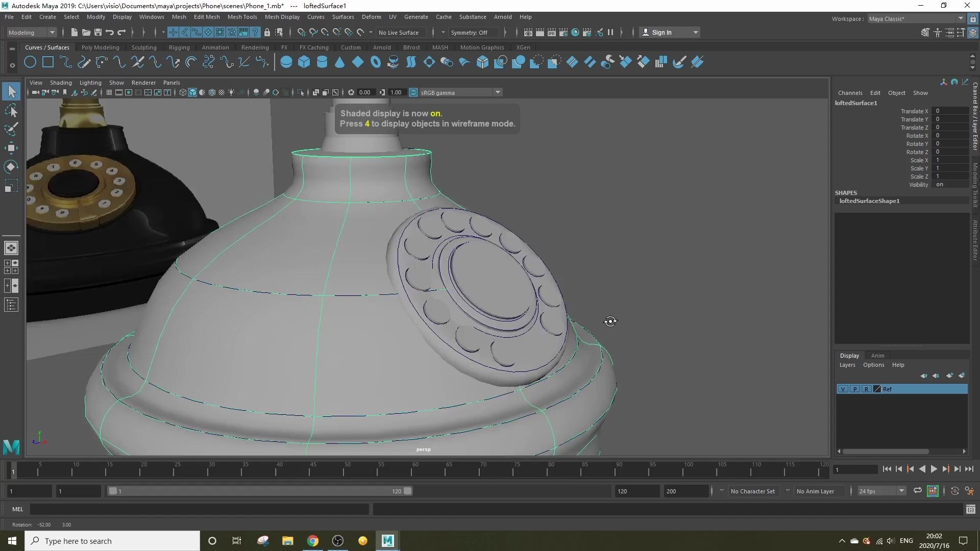Click the Undo arrow icon
Screen dimensions: 980x551
tap(109, 32)
